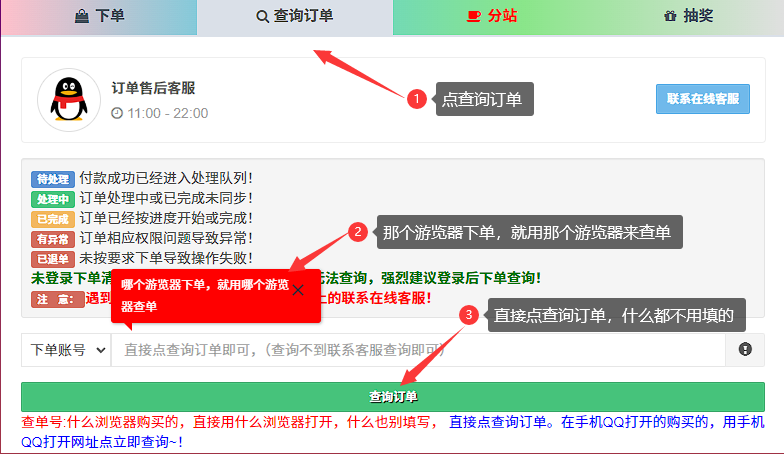Click the QQ penguin avatar
Screen dimensions: 784x454
pyautogui.click(x=68, y=99)
